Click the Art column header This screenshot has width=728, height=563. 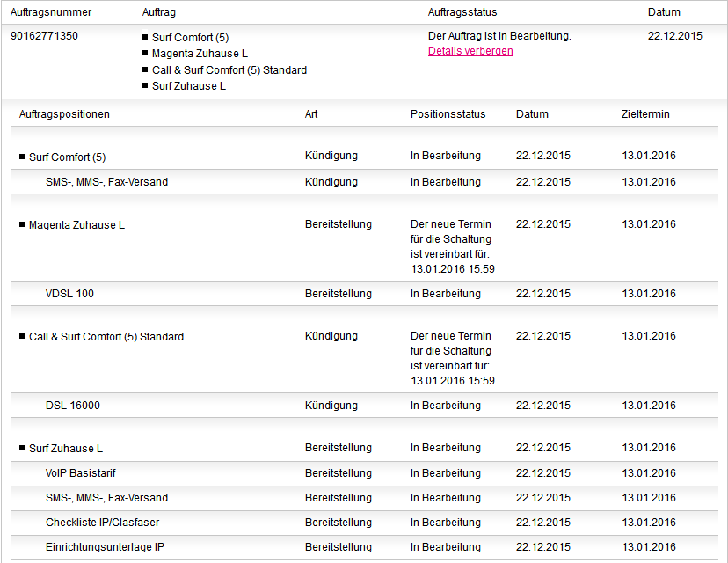click(311, 114)
